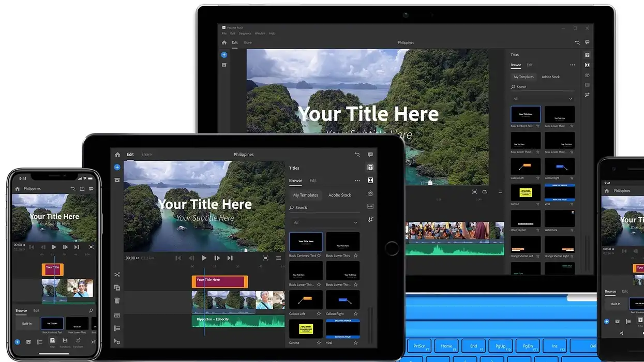Open the Edit tab in the tablet Titles panel
644x362 pixels.
click(313, 180)
